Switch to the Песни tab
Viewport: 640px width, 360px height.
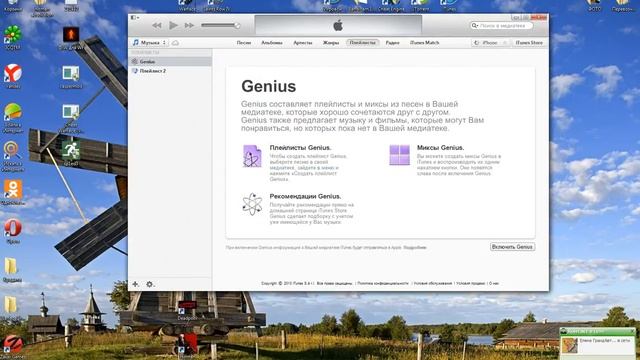click(x=244, y=42)
